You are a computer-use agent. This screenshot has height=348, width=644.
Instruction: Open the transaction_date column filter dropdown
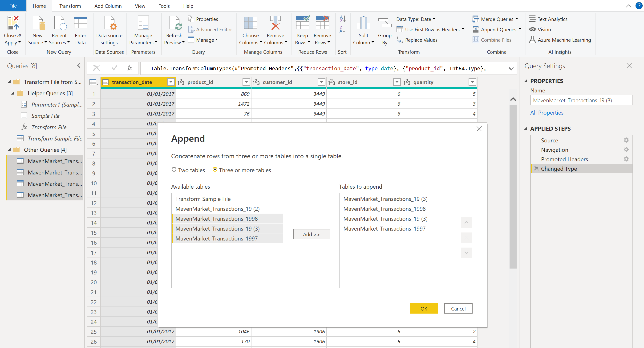pos(171,82)
